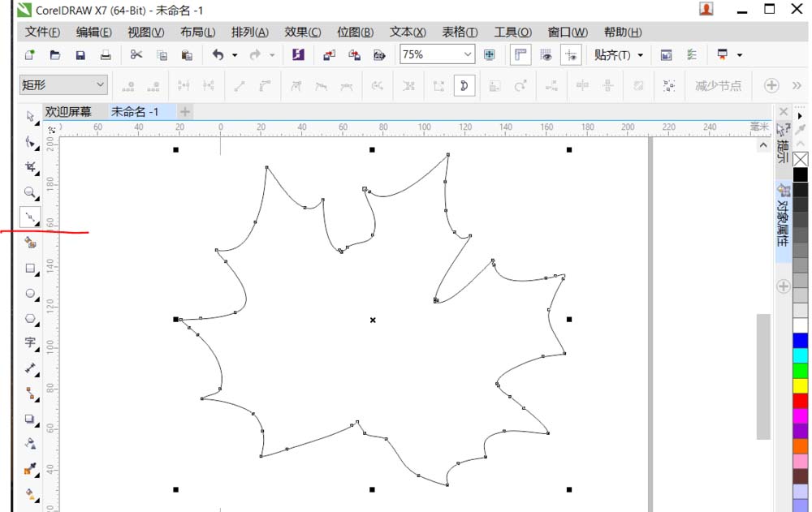
Task: Choose the Crop tool
Action: point(30,167)
